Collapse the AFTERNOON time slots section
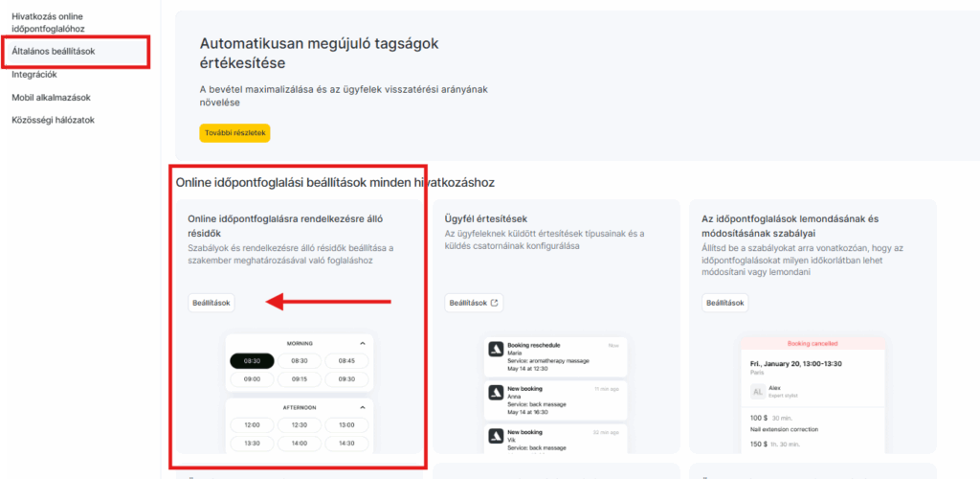Viewport: 980px width, 479px height. (362, 407)
